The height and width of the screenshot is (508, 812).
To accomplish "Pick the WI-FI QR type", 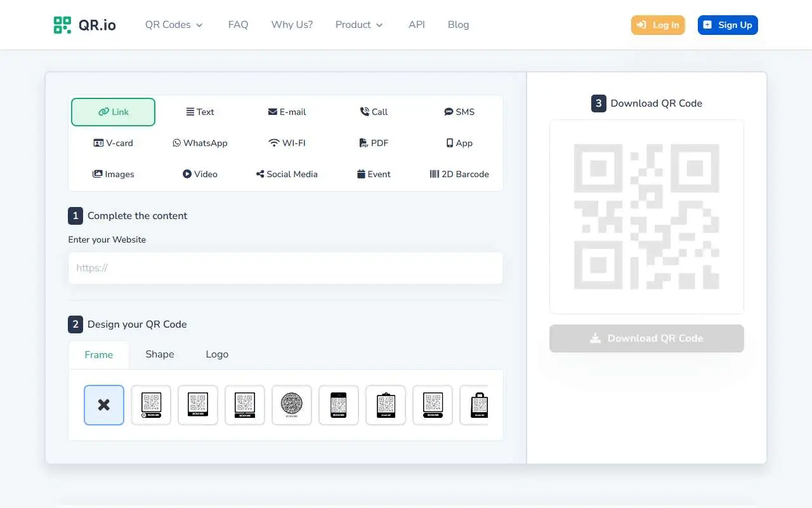I will pos(287,143).
